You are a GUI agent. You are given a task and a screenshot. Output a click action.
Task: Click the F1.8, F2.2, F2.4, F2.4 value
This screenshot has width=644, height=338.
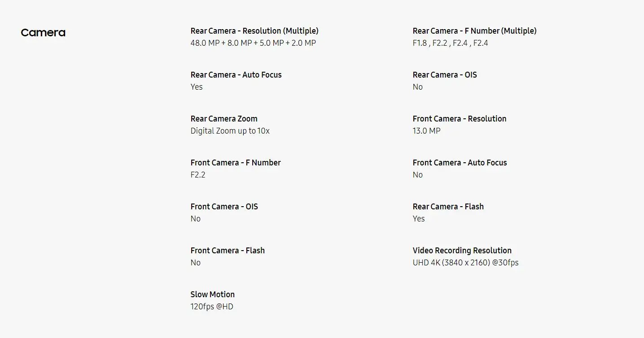pos(450,43)
